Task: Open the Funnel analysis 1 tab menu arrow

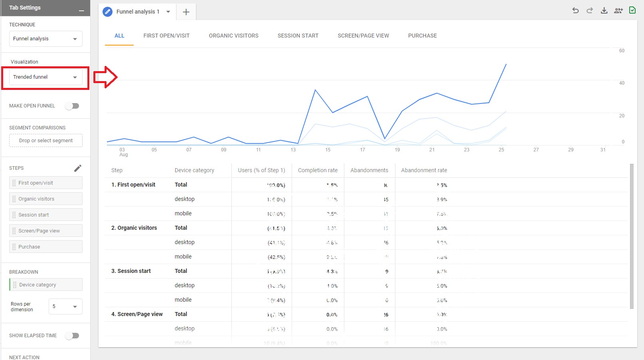Action: point(168,12)
